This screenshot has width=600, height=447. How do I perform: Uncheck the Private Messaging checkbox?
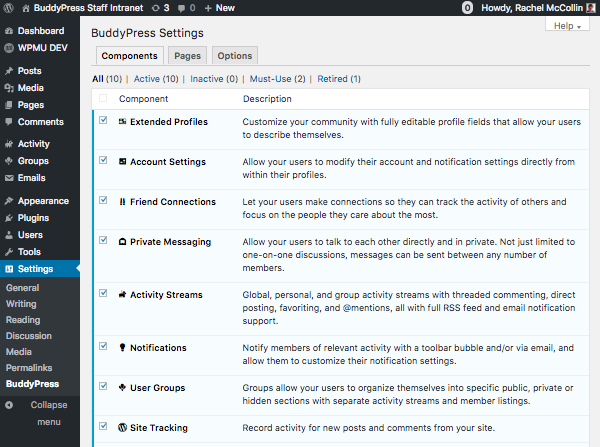(103, 240)
